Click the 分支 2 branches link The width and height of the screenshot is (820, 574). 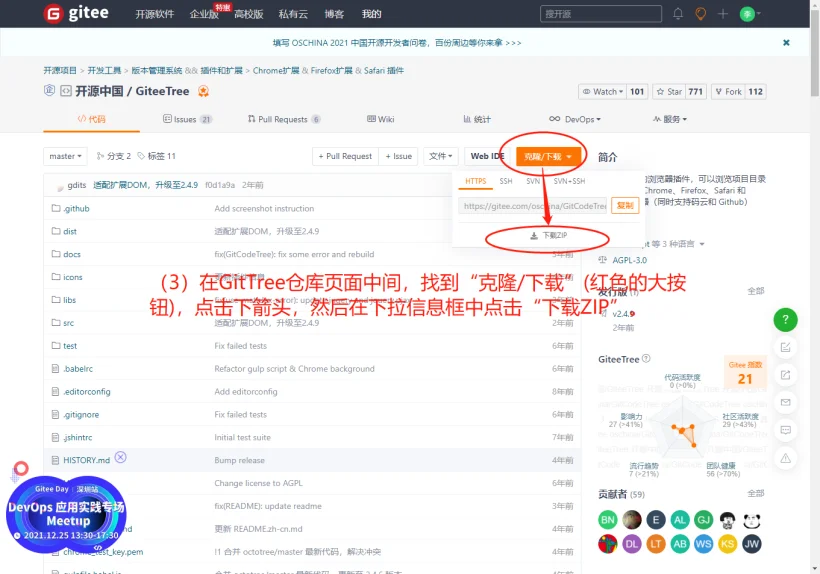(113, 156)
